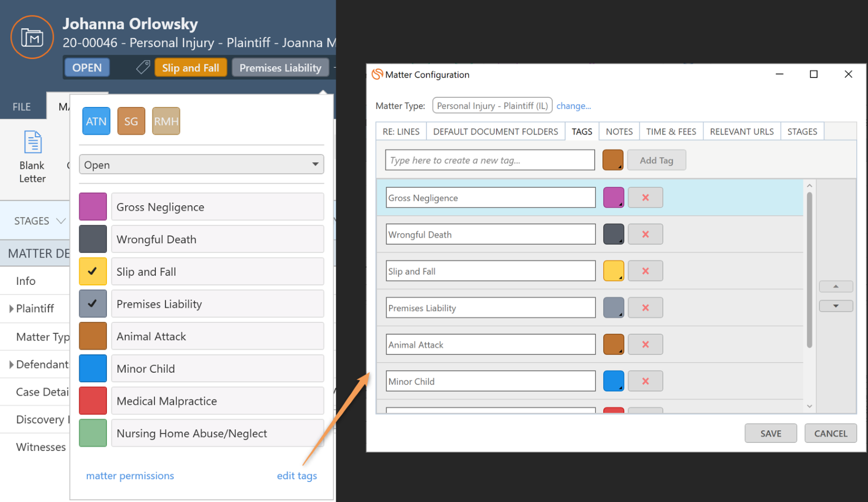This screenshot has width=868, height=502.
Task: Switch to the TIME & FEES tab
Action: pyautogui.click(x=671, y=131)
